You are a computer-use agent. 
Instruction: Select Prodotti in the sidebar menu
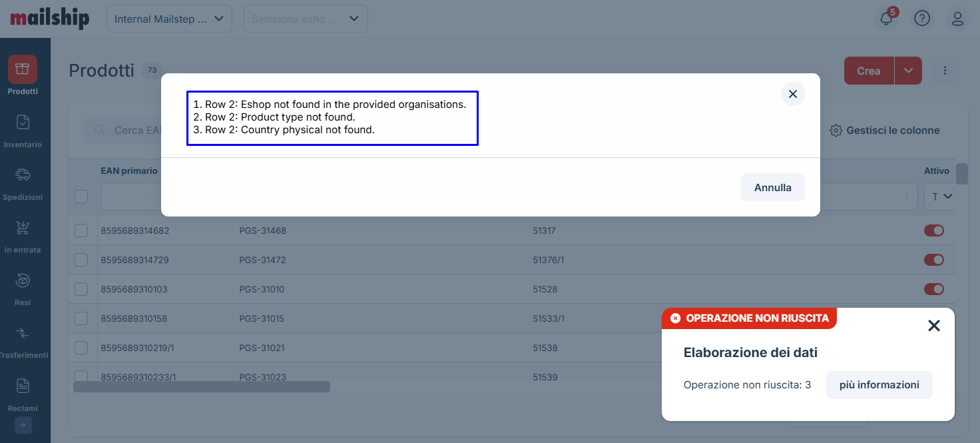click(x=23, y=76)
